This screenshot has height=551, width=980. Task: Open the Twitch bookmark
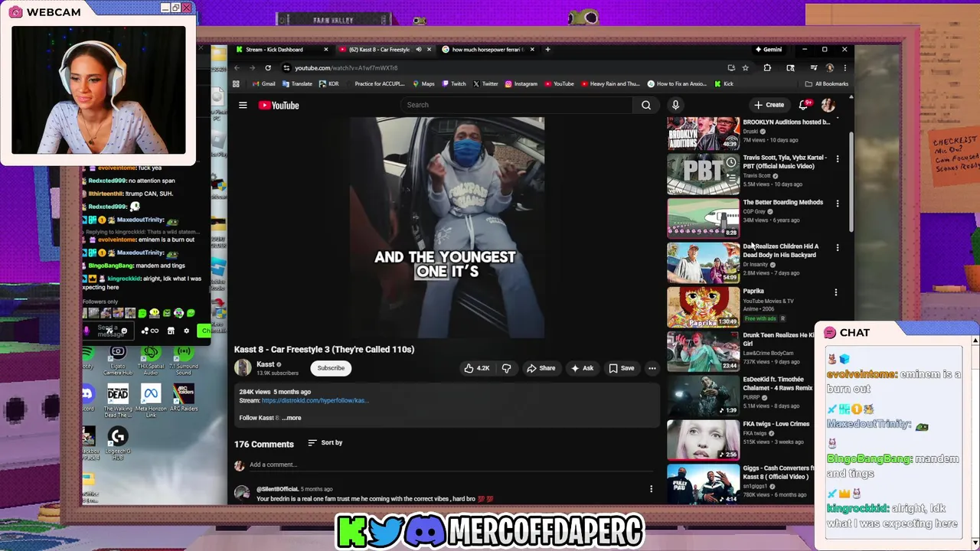[x=453, y=83]
